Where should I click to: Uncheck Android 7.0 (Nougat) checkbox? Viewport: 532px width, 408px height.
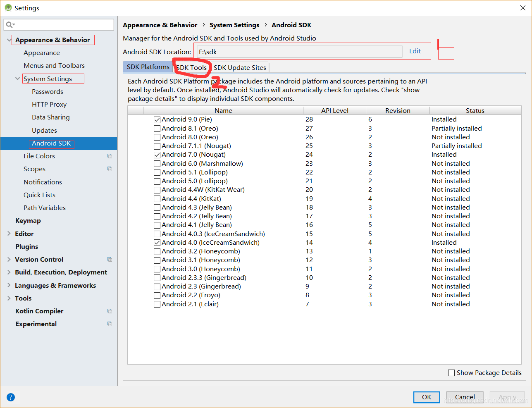pyautogui.click(x=157, y=155)
